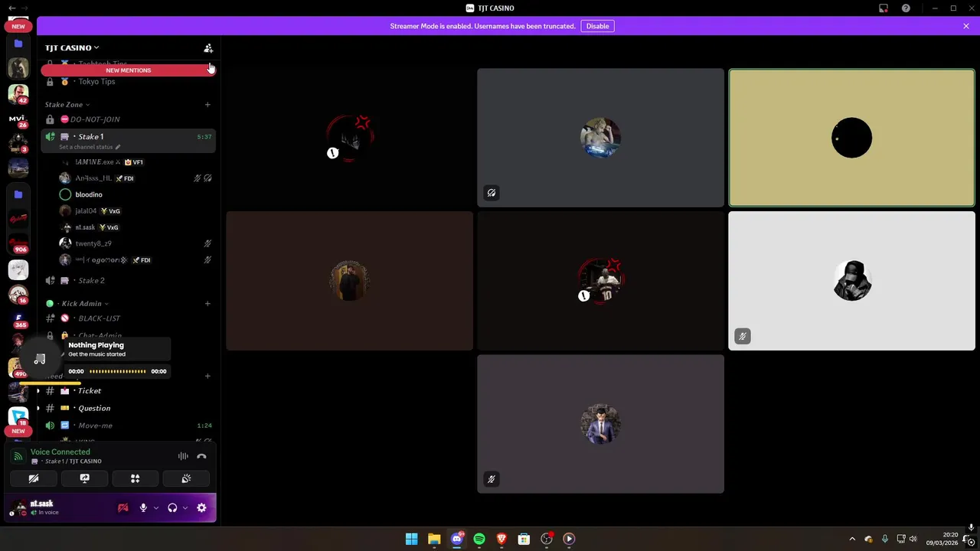Click Voice Connected status text
980x551 pixels.
click(60, 452)
